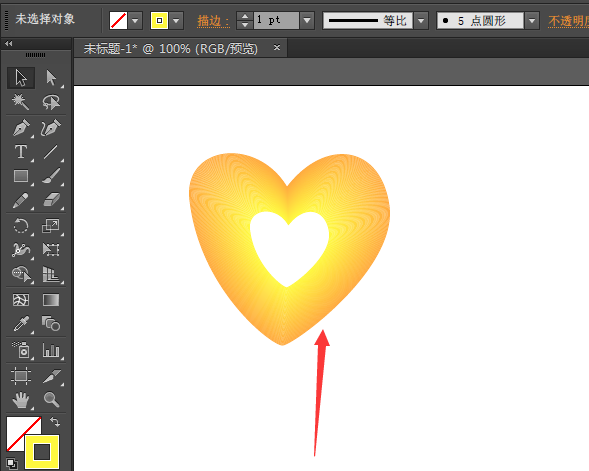Select the Eyedropper tool
589x471 pixels.
tap(21, 324)
